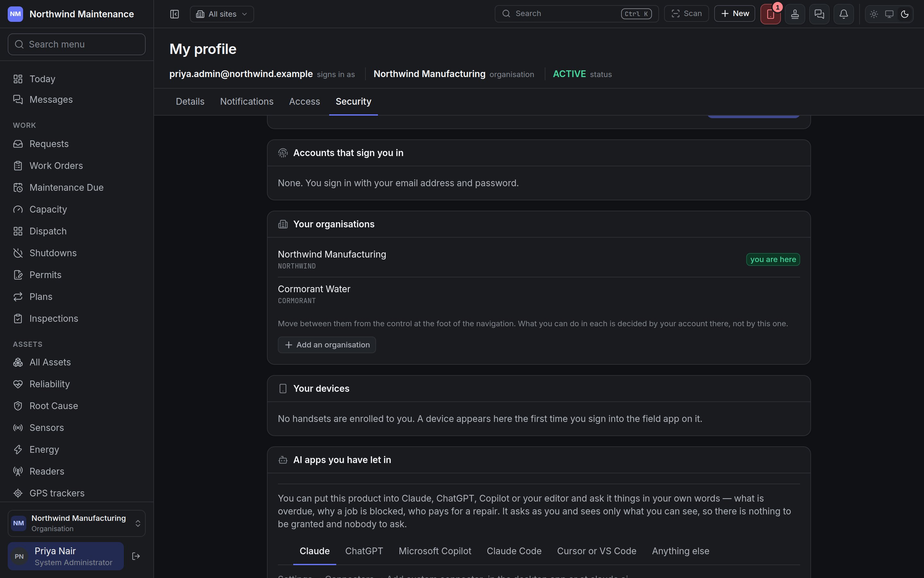This screenshot has width=924, height=578.
Task: Open Work Orders in the sidebar
Action: tap(76, 165)
